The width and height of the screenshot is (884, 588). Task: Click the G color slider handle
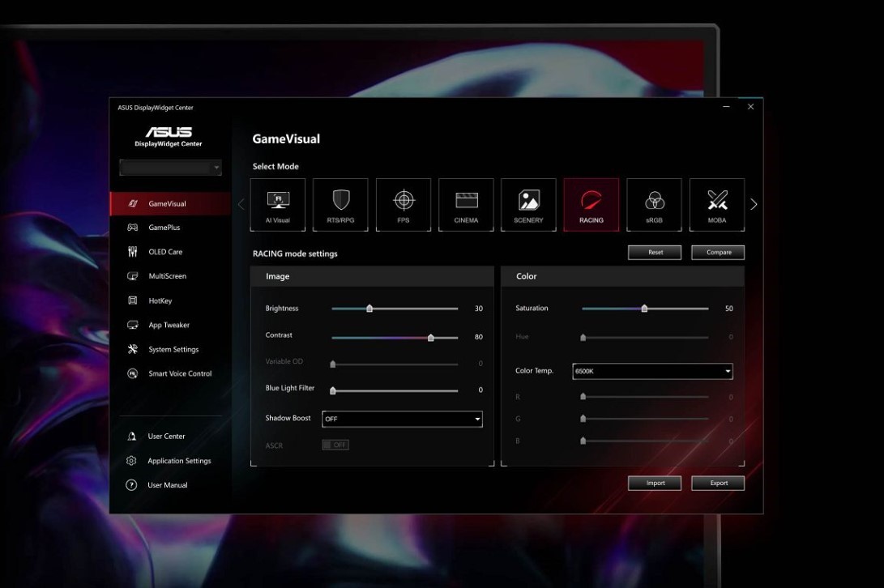click(x=583, y=418)
